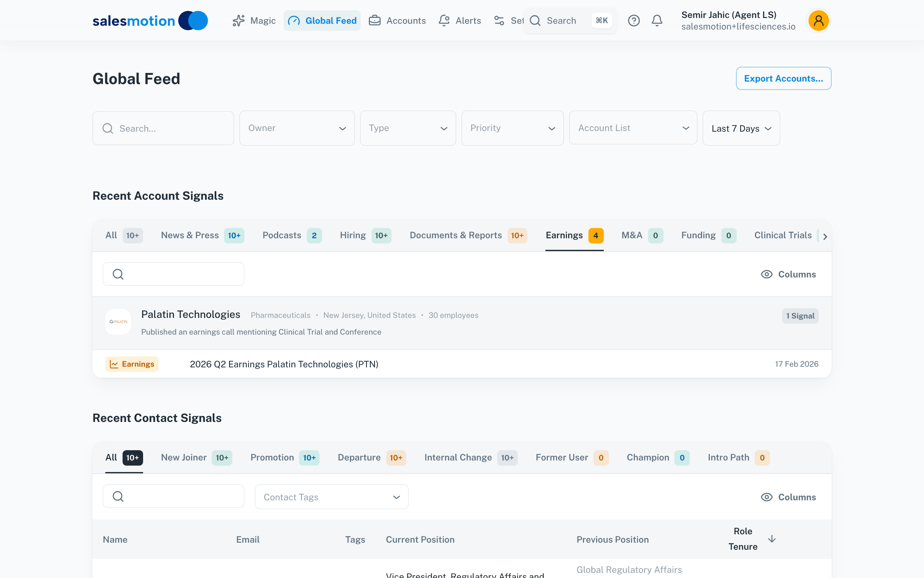Click Export Accounts button
This screenshot has height=578, width=924.
[x=783, y=78]
